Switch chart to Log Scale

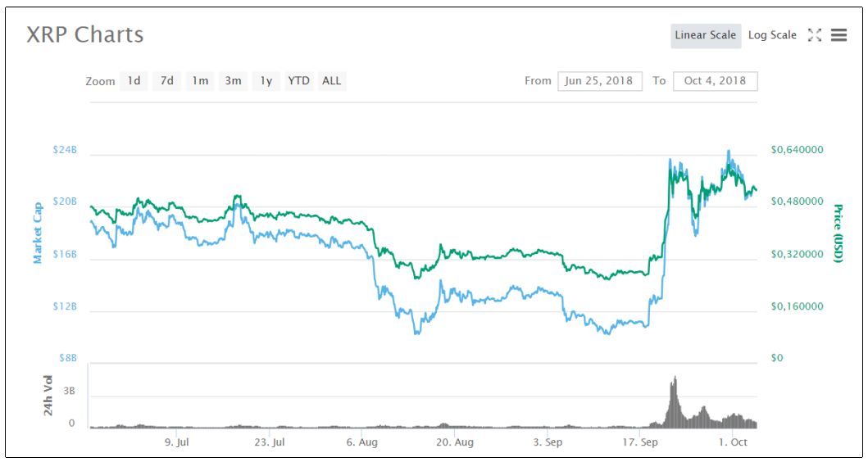(x=772, y=35)
